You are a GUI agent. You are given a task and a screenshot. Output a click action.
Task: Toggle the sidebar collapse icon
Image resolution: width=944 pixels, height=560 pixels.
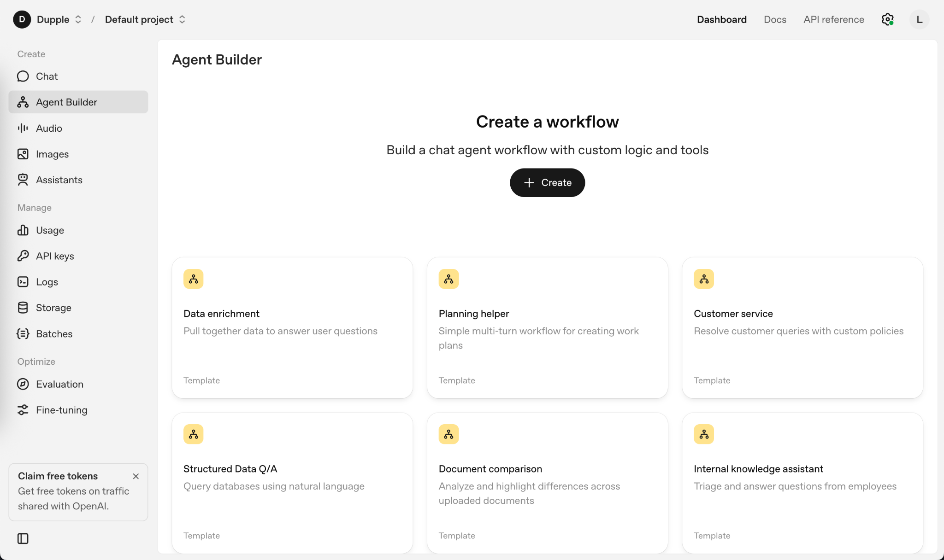(x=23, y=538)
